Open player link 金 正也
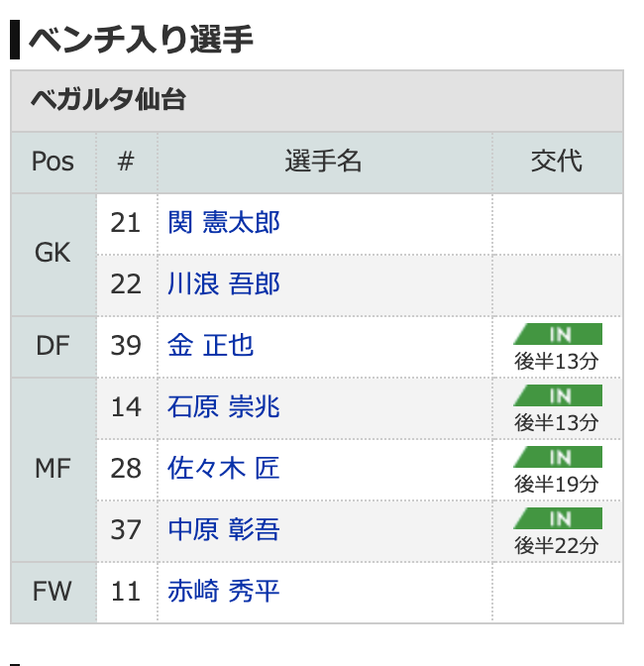 click(x=211, y=345)
